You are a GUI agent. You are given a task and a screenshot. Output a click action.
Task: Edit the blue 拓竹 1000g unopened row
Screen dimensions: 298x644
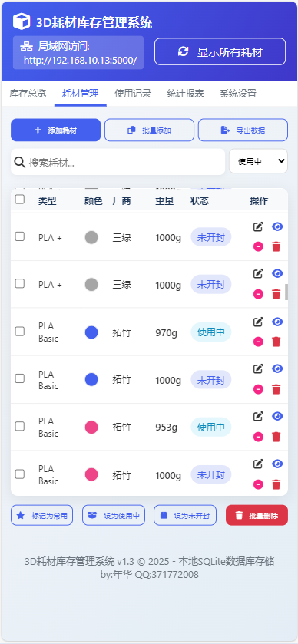[258, 368]
